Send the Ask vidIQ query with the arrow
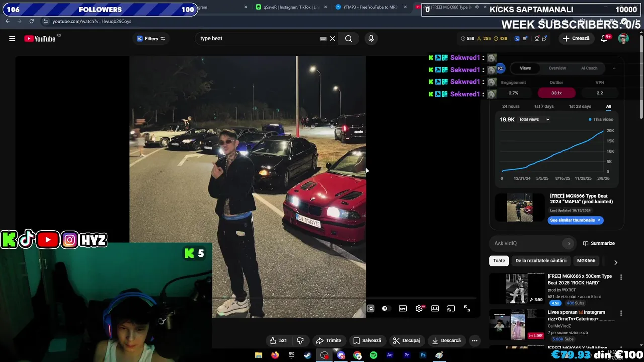644x362 pixels. pyautogui.click(x=569, y=243)
